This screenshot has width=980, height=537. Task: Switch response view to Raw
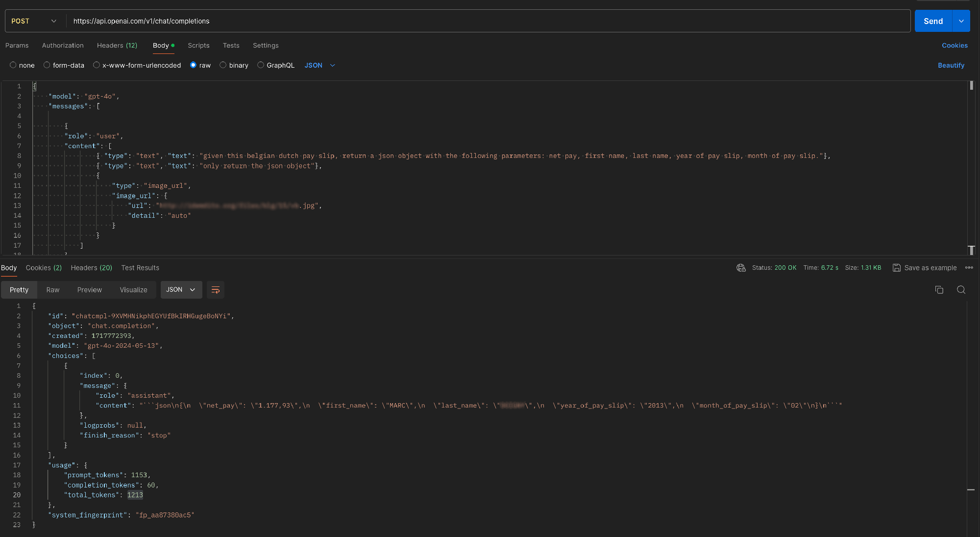pos(53,290)
